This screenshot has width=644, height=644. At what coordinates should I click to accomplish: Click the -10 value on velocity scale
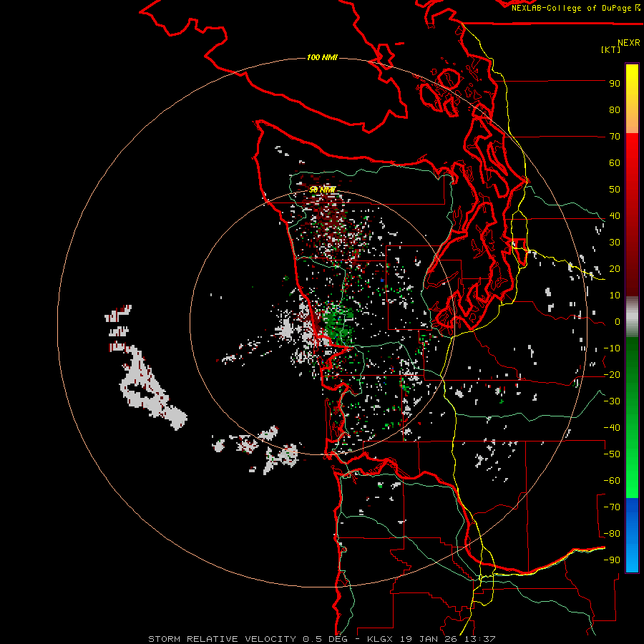click(x=612, y=348)
